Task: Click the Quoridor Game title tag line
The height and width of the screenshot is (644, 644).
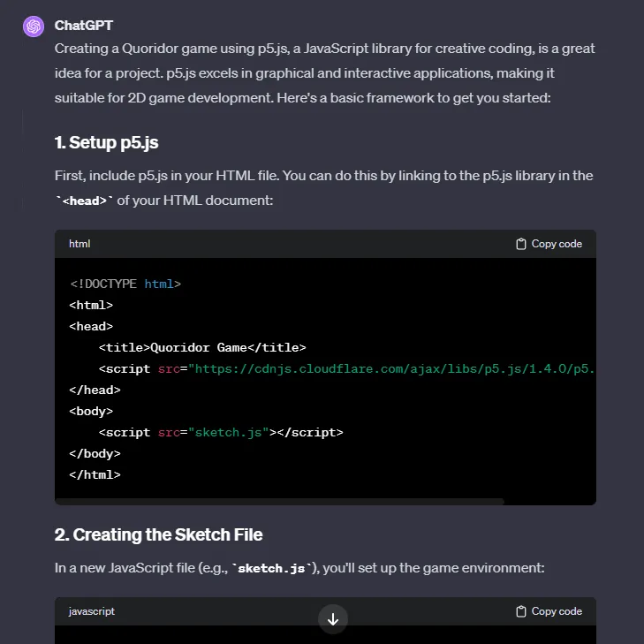Action: [x=202, y=347]
